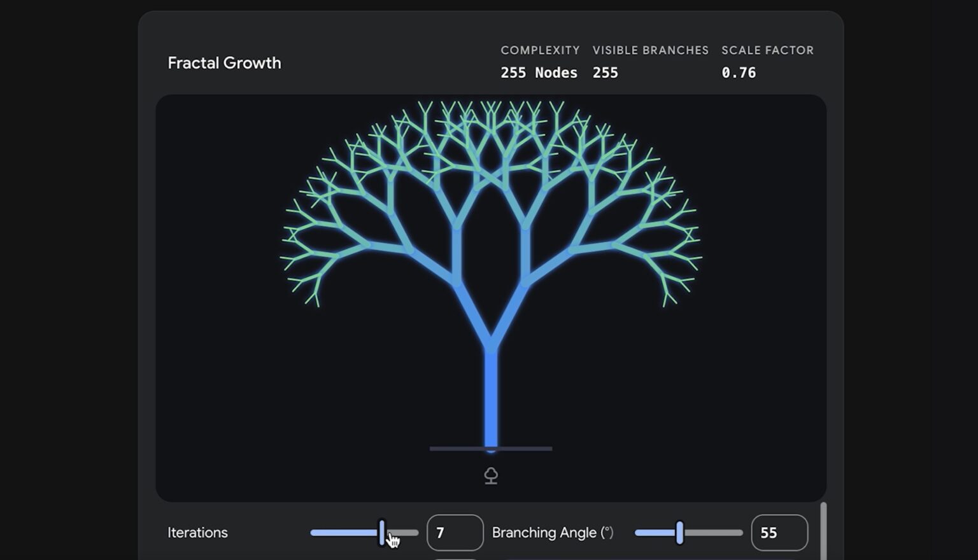Click the vertical scrollbar in the controls panel
Image resolution: width=978 pixels, height=560 pixels.
[x=823, y=531]
